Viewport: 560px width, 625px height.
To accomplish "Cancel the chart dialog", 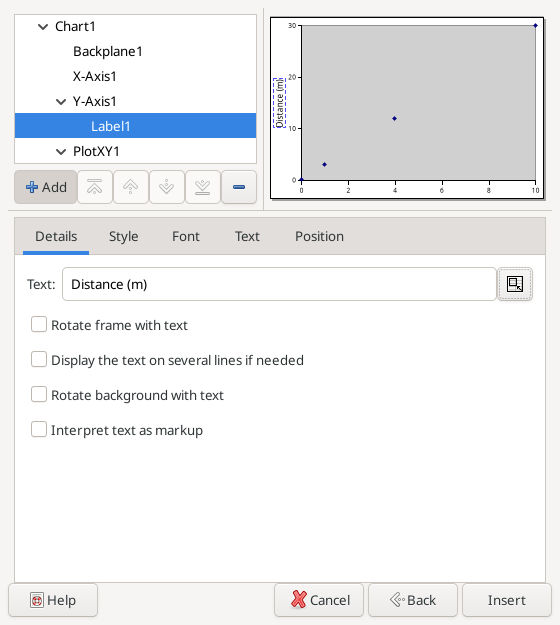I will click(319, 600).
